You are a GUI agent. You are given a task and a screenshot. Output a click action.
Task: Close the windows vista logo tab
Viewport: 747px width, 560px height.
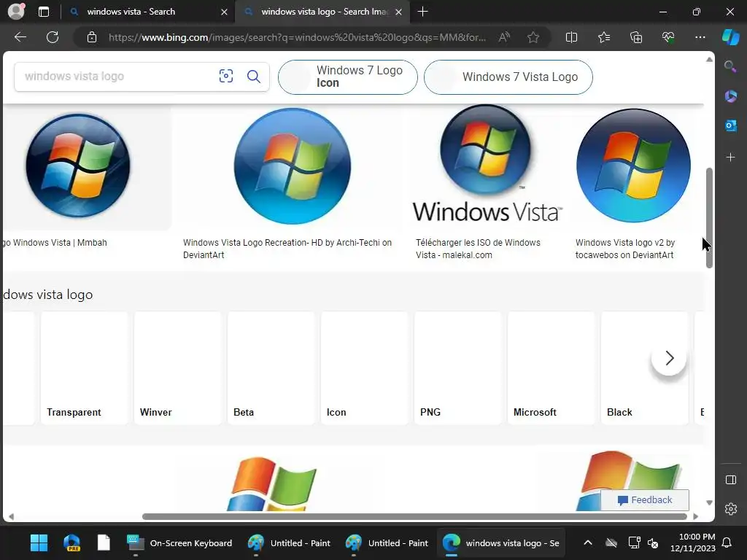tap(399, 12)
